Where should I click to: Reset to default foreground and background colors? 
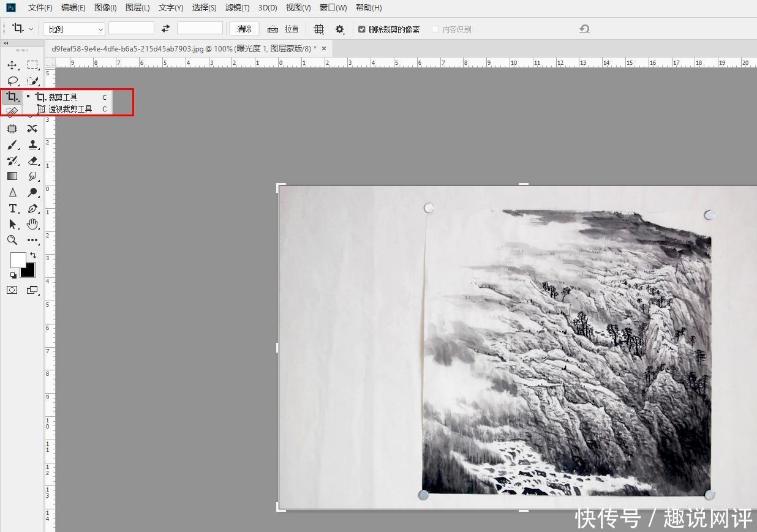click(13, 275)
